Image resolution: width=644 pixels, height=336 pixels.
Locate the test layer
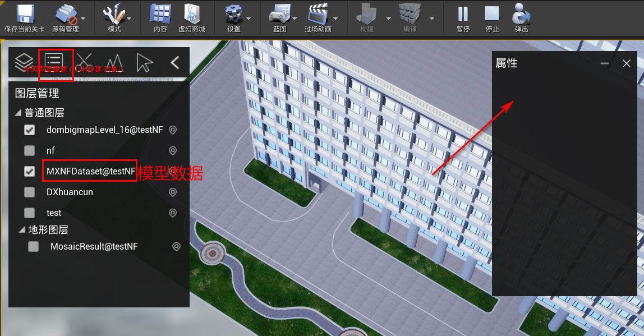173,213
